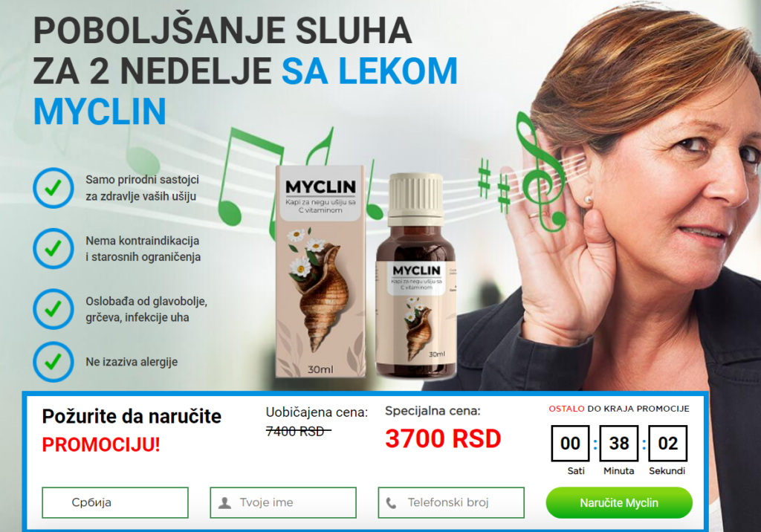Screen dimensions: 761x532
Task: Click the checkmark icon beside 'Oslobađa od glavobolje'
Action: pos(54,309)
